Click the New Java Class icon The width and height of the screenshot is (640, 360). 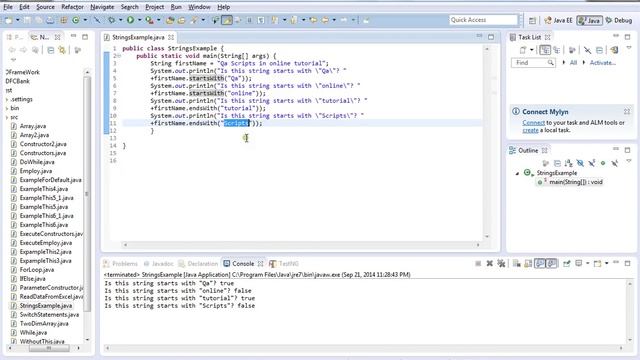(76, 20)
